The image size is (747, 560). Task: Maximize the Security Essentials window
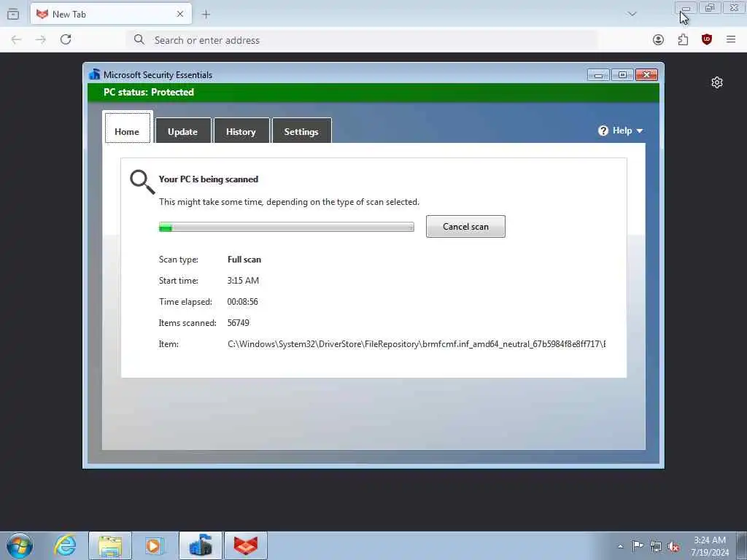622,75
